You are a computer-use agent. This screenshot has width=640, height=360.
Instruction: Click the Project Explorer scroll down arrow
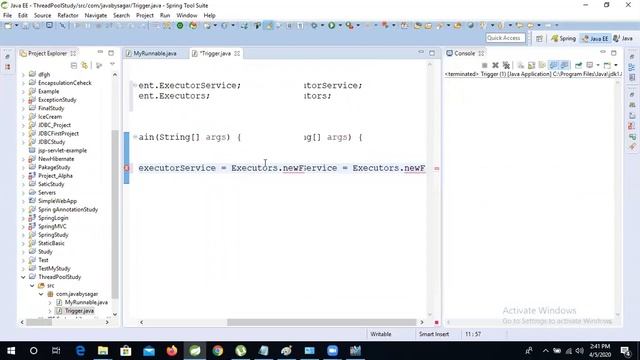click(115, 314)
